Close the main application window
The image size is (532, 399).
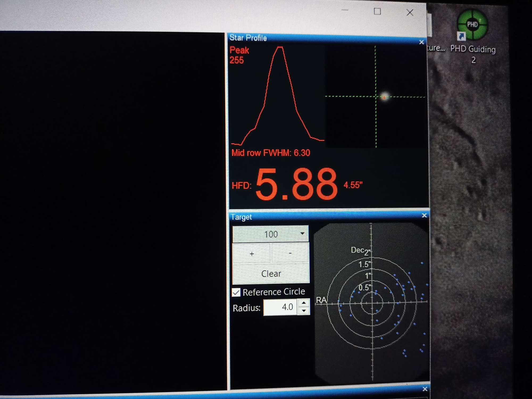410,12
